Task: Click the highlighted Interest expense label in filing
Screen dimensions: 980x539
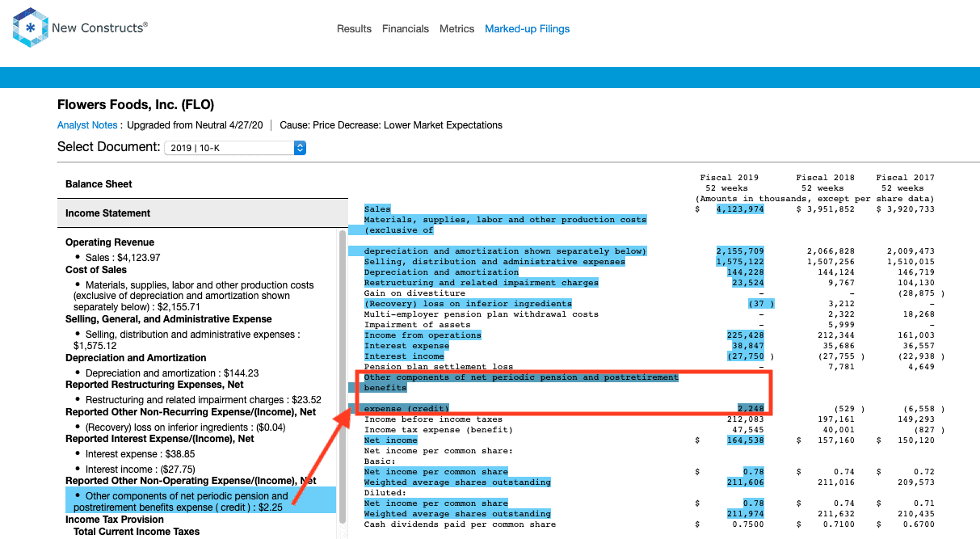Action: 406,346
